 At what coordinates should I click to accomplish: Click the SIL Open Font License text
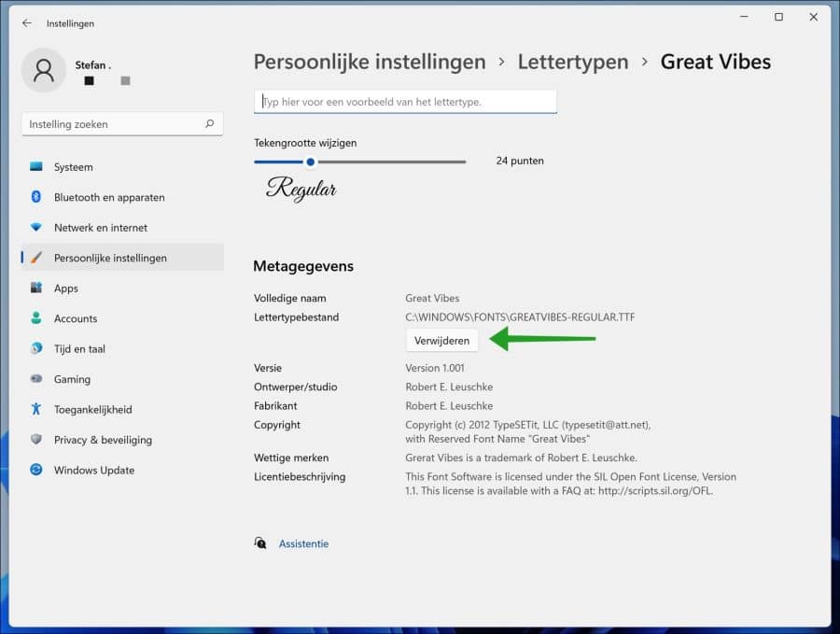[x=570, y=484]
